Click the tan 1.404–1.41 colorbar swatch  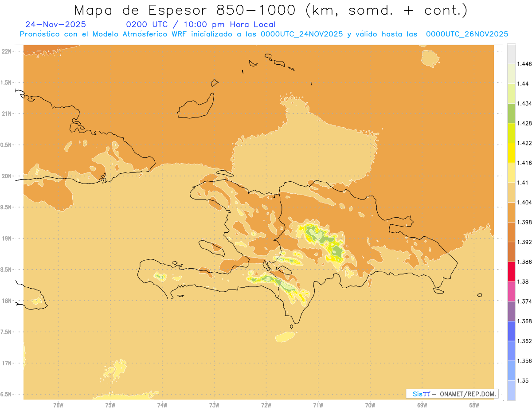(511, 192)
